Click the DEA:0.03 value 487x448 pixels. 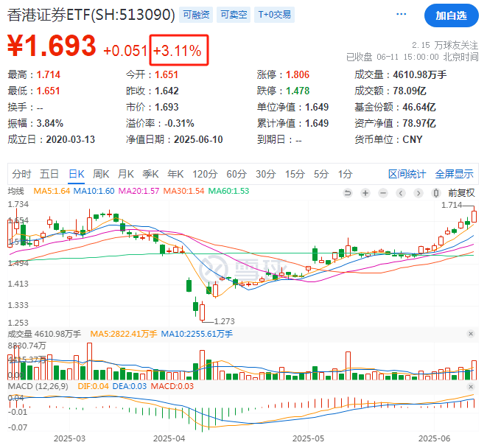(x=130, y=387)
